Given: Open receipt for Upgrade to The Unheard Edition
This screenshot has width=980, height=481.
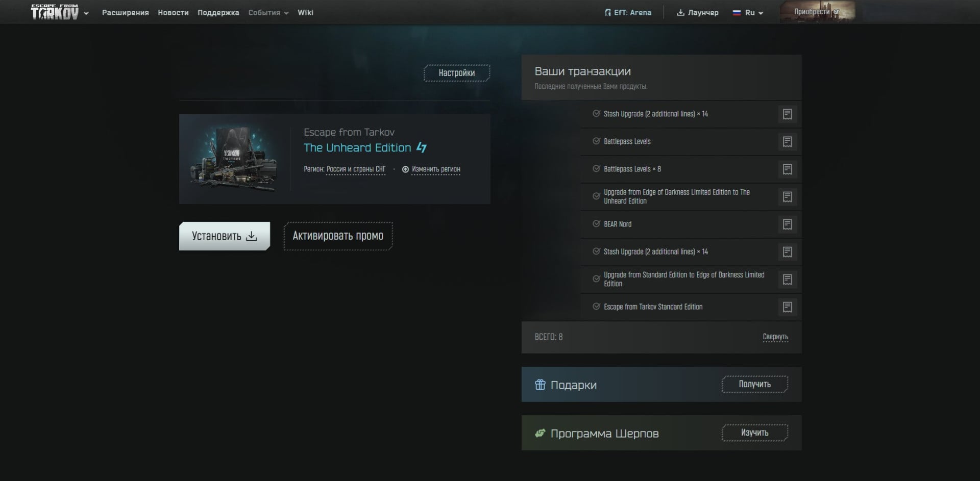Looking at the screenshot, I should (x=787, y=197).
